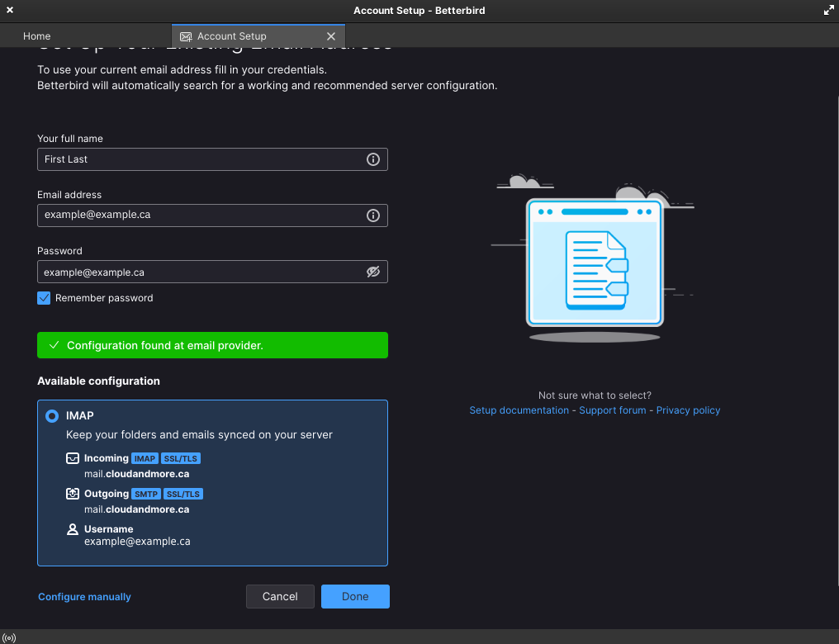The height and width of the screenshot is (644, 839).
Task: Click the 'Available configuration' heading
Action: coord(98,381)
